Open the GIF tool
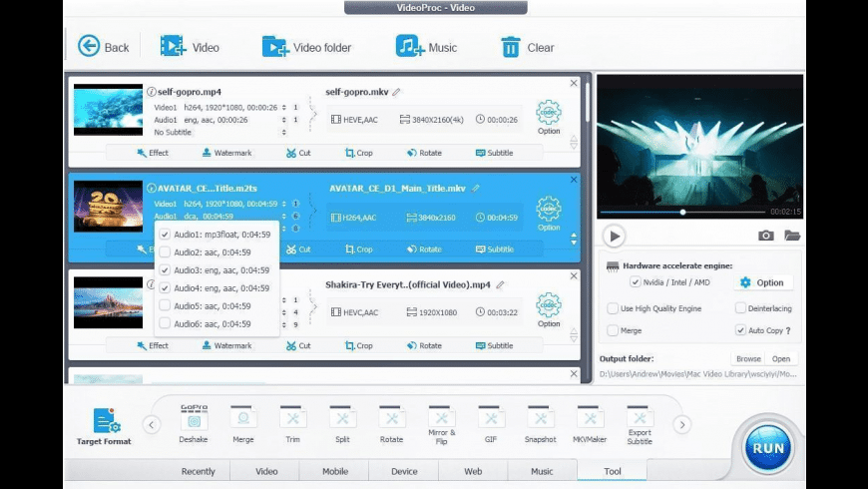Viewport: 868px width, 489px height. (x=491, y=424)
